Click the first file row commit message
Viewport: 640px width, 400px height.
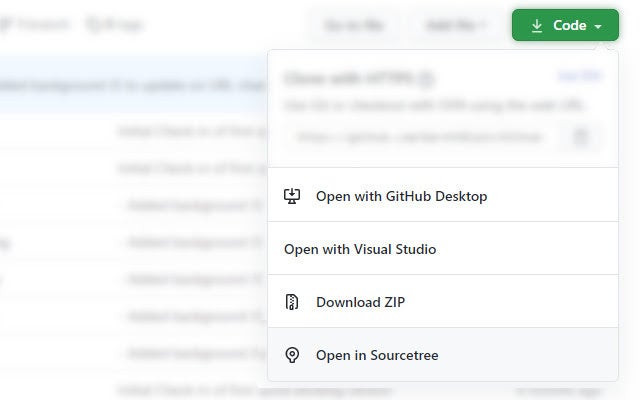coord(190,130)
